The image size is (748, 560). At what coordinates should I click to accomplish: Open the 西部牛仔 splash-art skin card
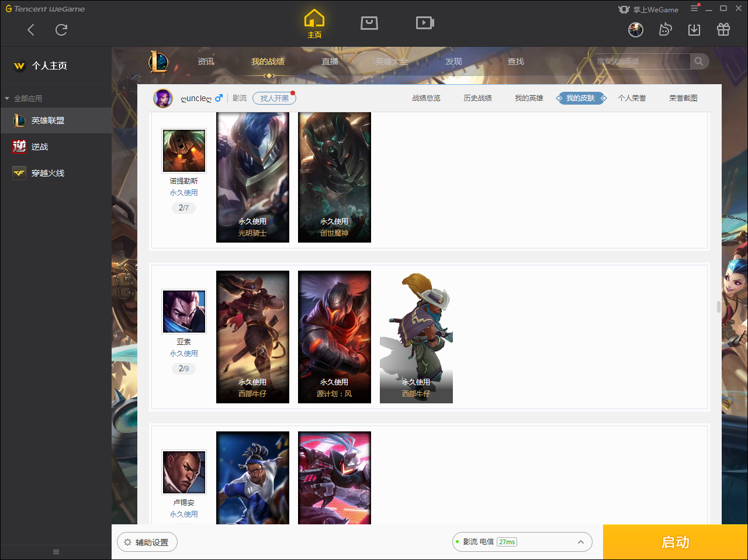(x=252, y=337)
